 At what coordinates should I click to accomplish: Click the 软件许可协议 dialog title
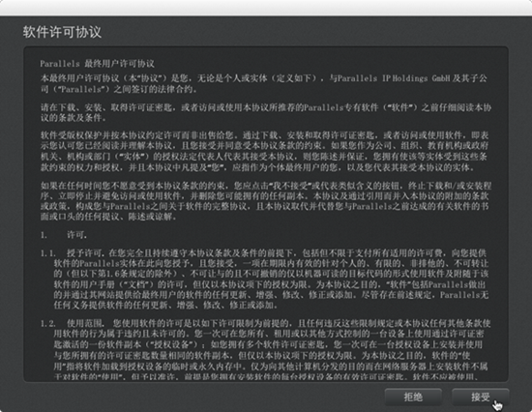tap(62, 32)
